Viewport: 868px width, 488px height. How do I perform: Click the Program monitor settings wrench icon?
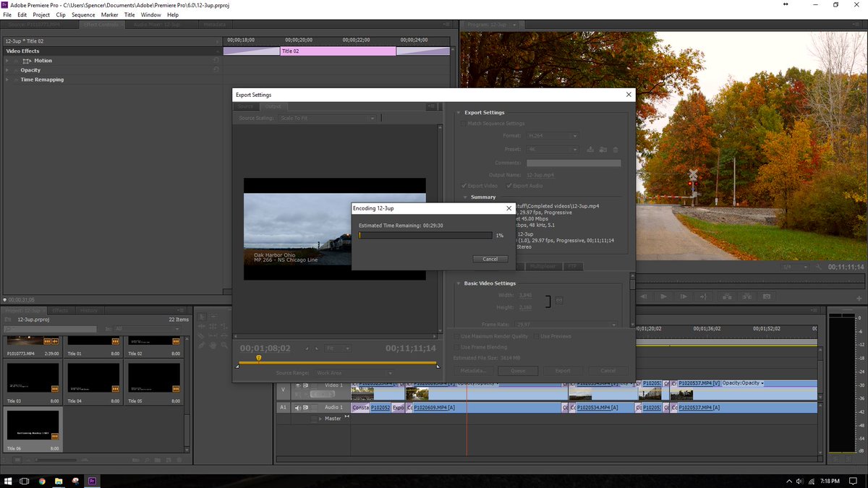pos(819,267)
